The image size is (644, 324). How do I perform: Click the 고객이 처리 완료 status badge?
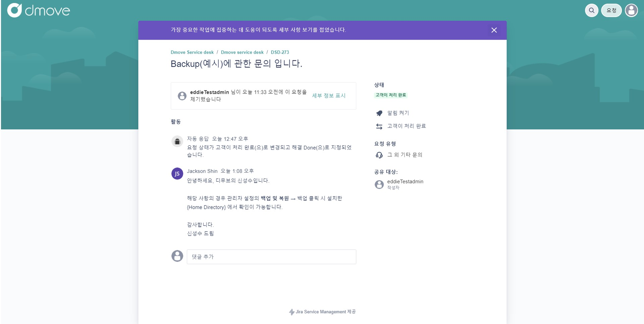point(391,95)
